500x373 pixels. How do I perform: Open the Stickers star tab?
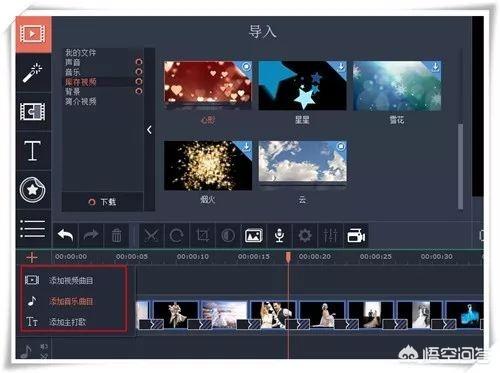click(x=33, y=190)
